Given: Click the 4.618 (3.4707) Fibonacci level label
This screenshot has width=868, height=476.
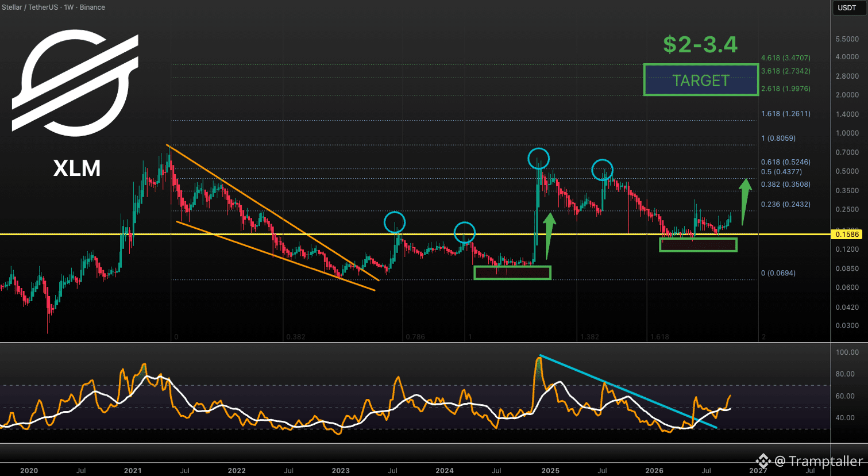Looking at the screenshot, I should coord(785,58).
